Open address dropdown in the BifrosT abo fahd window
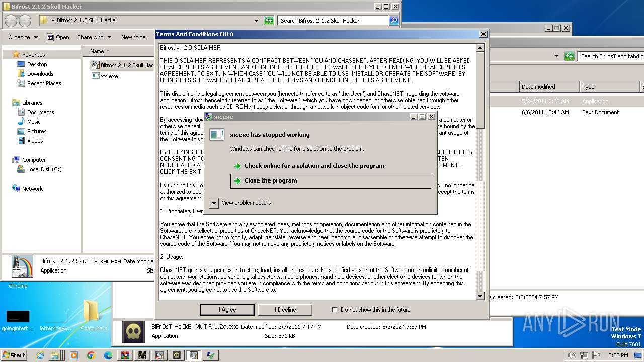Viewport: 644px width, 362px height. click(556, 56)
